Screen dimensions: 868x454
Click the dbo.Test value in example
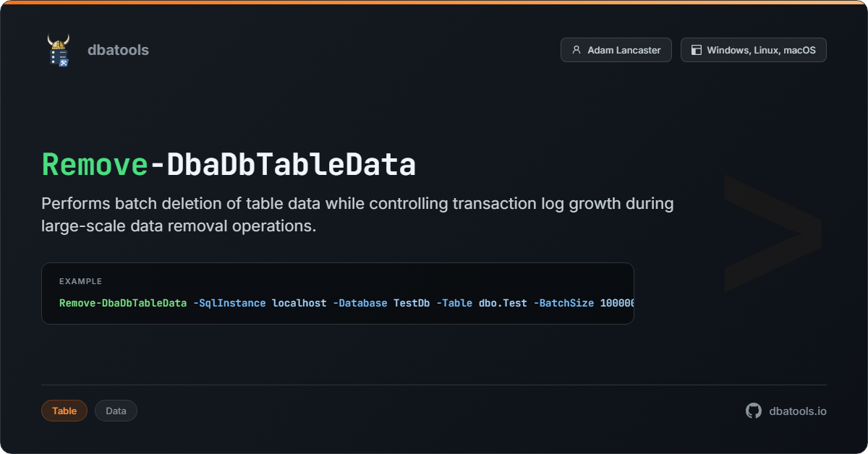pos(503,303)
